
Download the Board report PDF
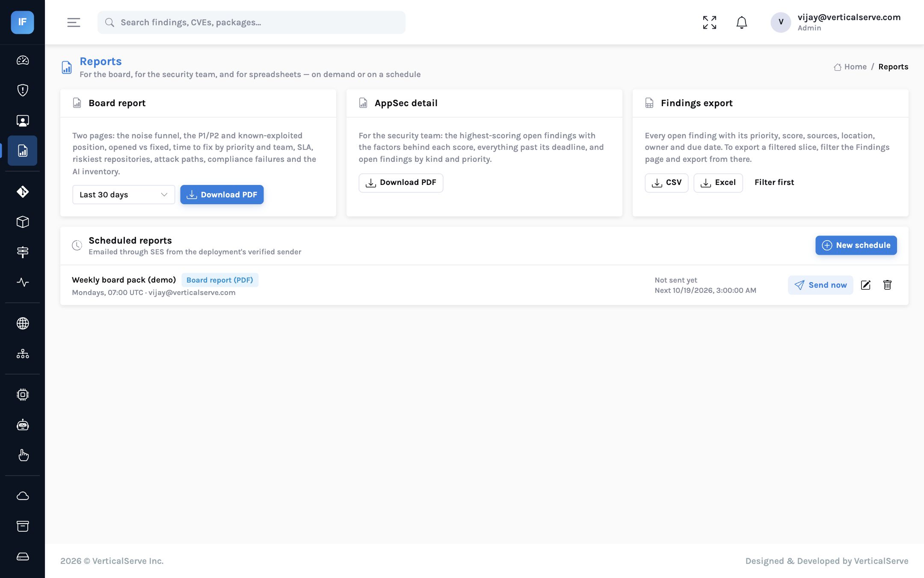pyautogui.click(x=222, y=195)
